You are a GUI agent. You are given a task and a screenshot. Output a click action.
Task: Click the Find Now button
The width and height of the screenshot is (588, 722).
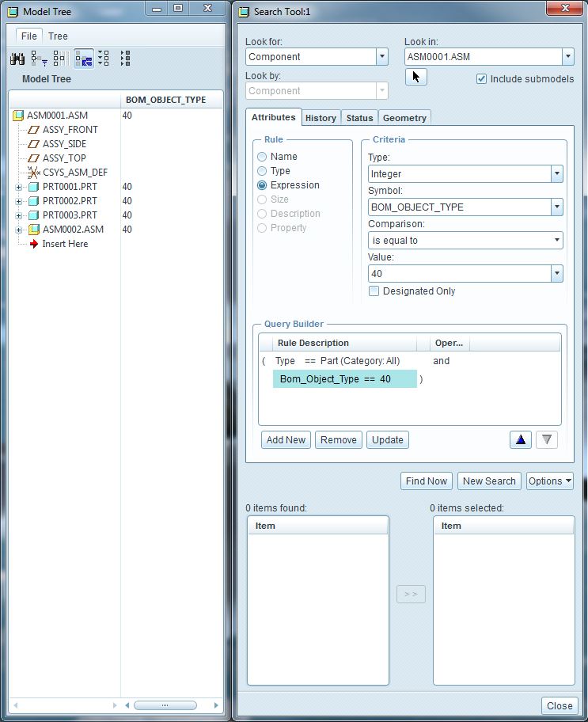click(427, 481)
